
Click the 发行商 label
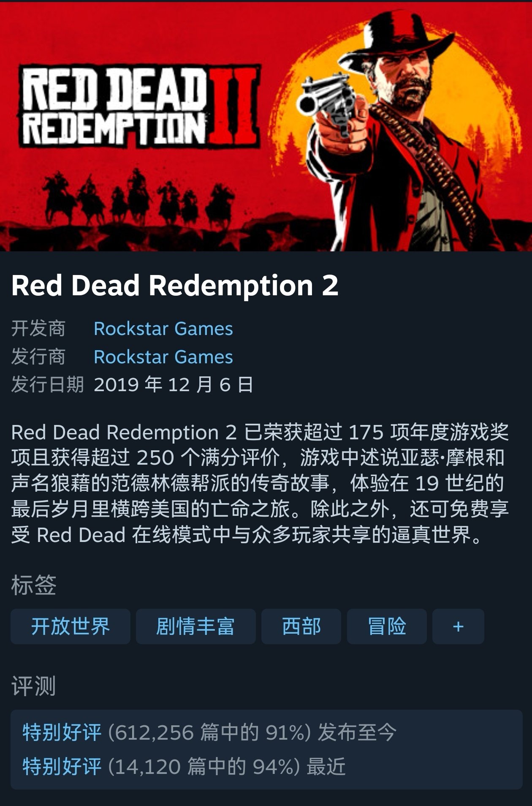[38, 357]
